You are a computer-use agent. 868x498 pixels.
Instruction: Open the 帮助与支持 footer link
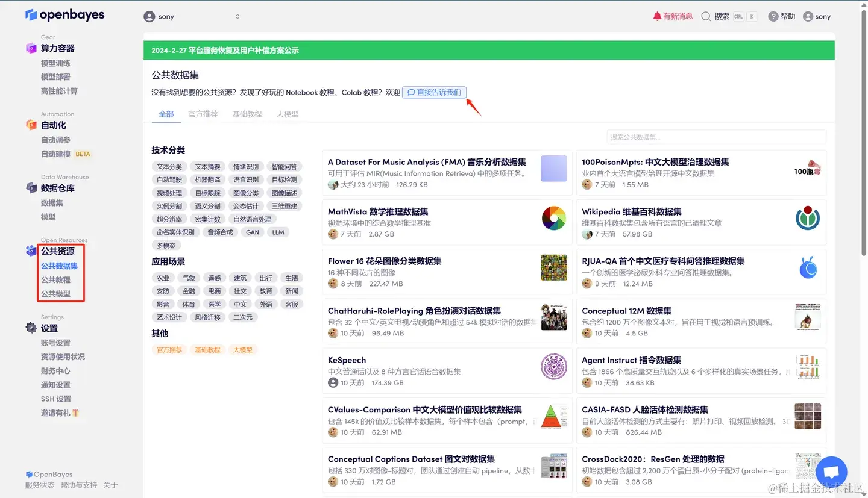(78, 485)
